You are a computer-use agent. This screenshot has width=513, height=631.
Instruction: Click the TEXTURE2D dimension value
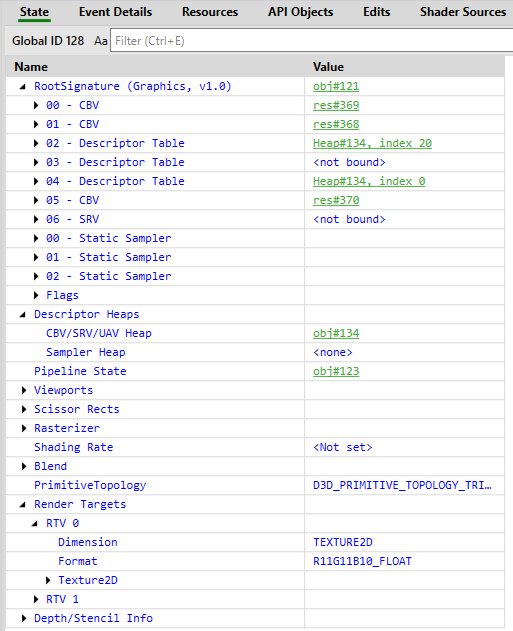343,542
